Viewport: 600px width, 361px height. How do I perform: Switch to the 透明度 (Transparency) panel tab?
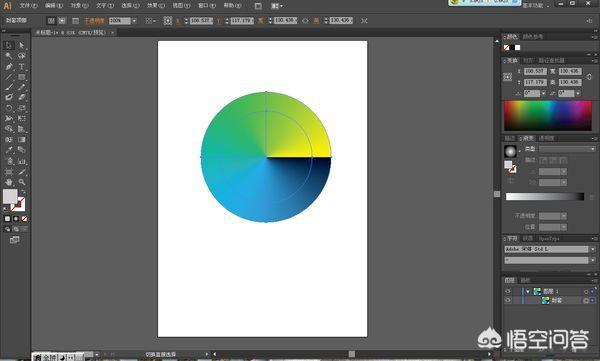546,138
